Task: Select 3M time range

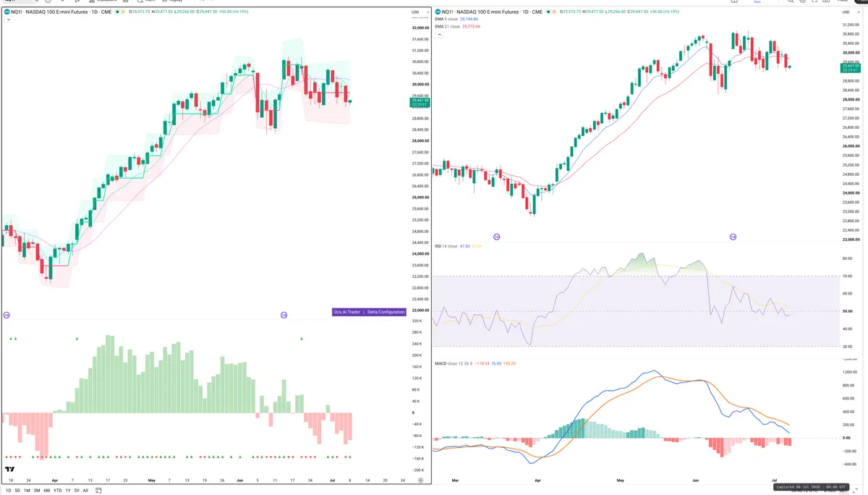Action: 37,491
